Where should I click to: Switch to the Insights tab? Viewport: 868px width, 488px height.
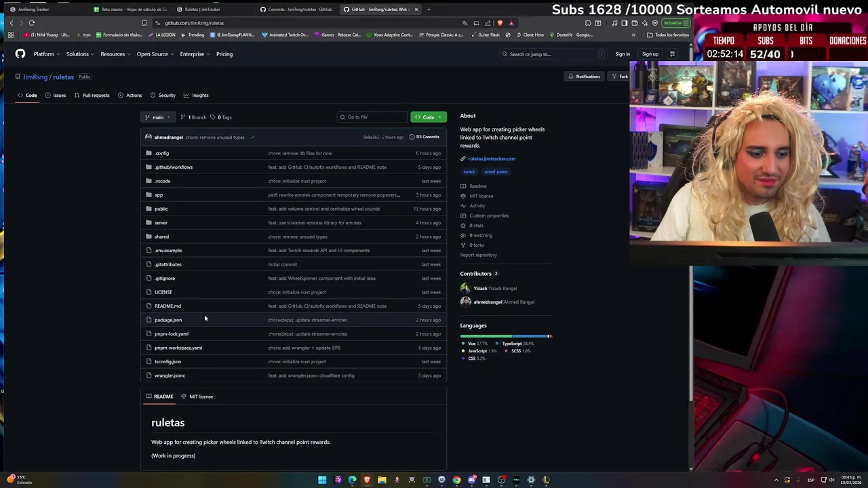coord(196,95)
